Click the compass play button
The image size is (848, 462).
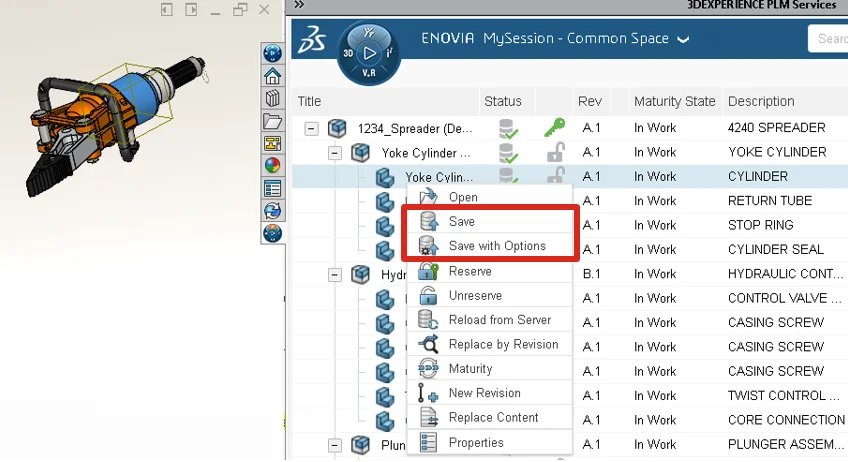[369, 53]
